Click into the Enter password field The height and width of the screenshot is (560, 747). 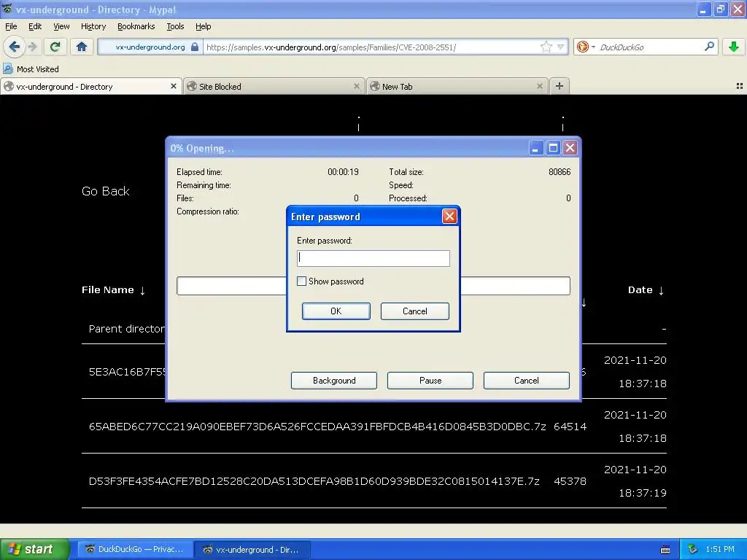pos(373,258)
